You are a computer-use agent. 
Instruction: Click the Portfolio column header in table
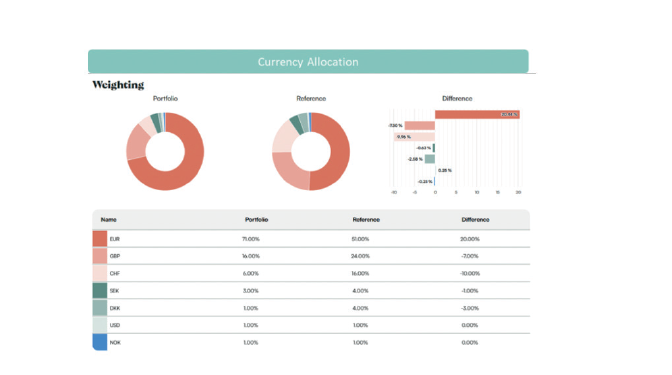pyautogui.click(x=256, y=219)
